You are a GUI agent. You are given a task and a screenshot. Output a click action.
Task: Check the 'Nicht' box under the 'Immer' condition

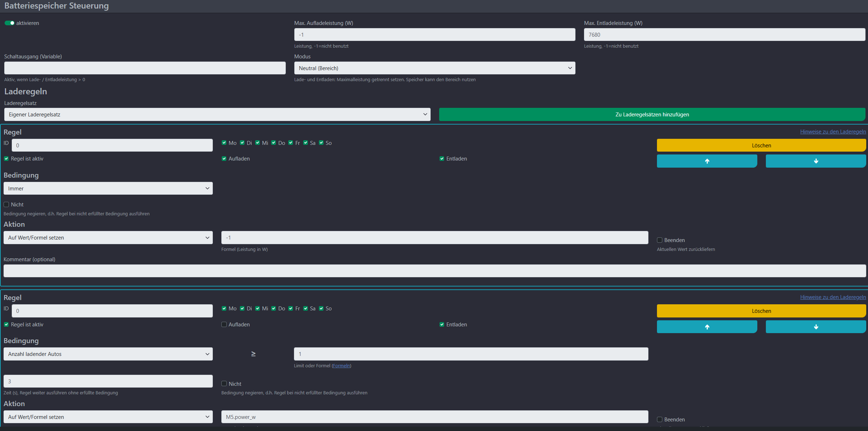pos(6,205)
